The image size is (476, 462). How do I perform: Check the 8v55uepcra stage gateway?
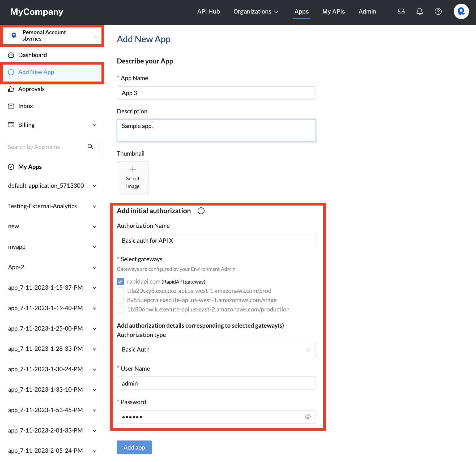[120, 300]
